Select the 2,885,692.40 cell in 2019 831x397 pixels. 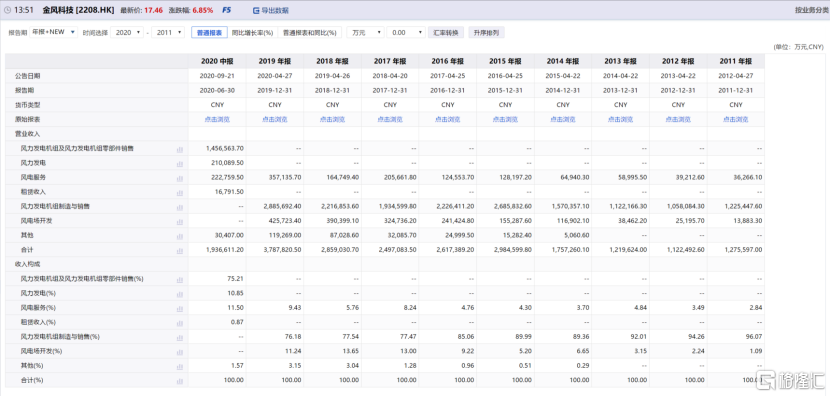click(282, 207)
